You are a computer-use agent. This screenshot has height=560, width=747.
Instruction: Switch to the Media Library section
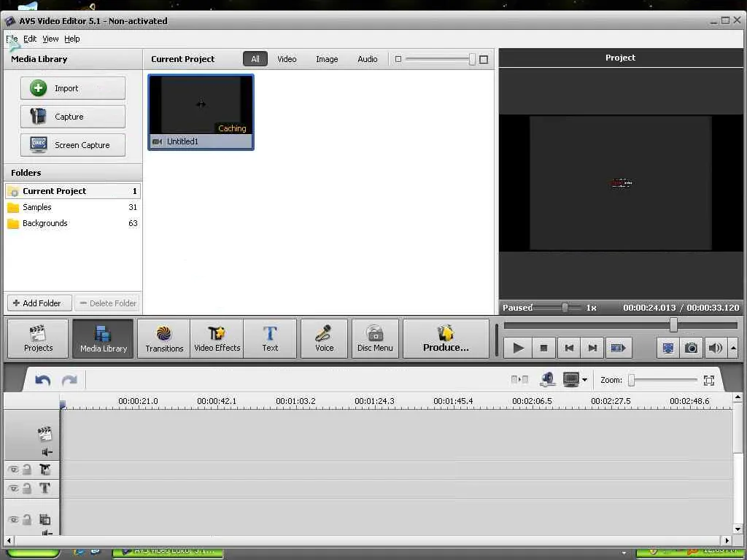pos(104,338)
